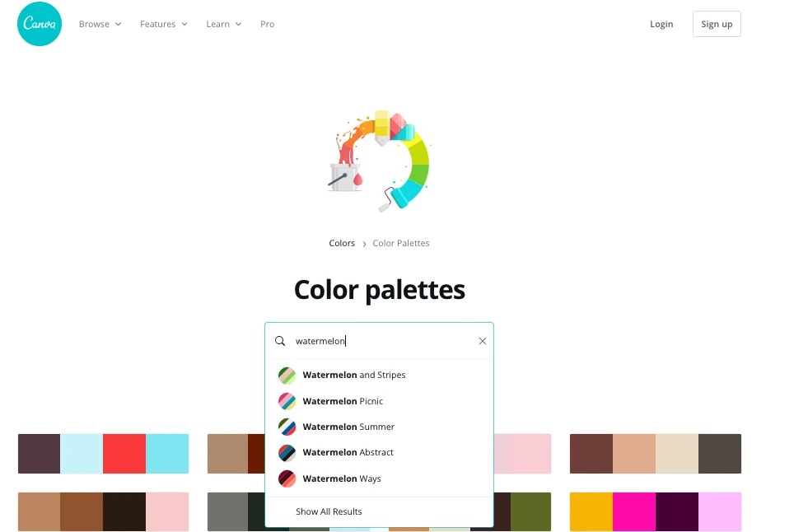
Task: Click the Login link
Action: pos(661,24)
